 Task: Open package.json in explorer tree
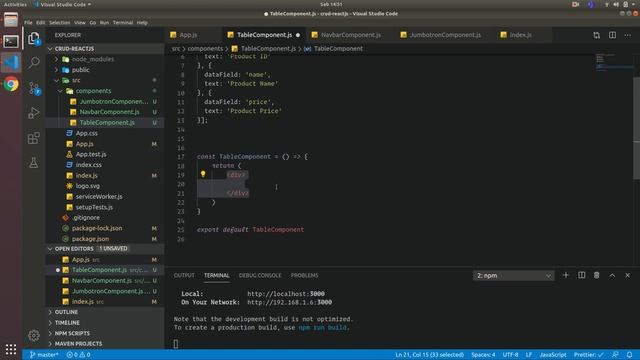[90, 239]
